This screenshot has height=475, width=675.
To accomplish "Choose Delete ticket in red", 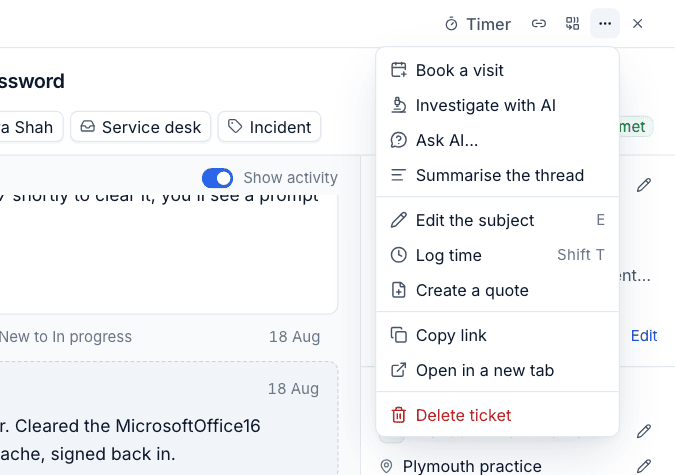I will click(497, 415).
